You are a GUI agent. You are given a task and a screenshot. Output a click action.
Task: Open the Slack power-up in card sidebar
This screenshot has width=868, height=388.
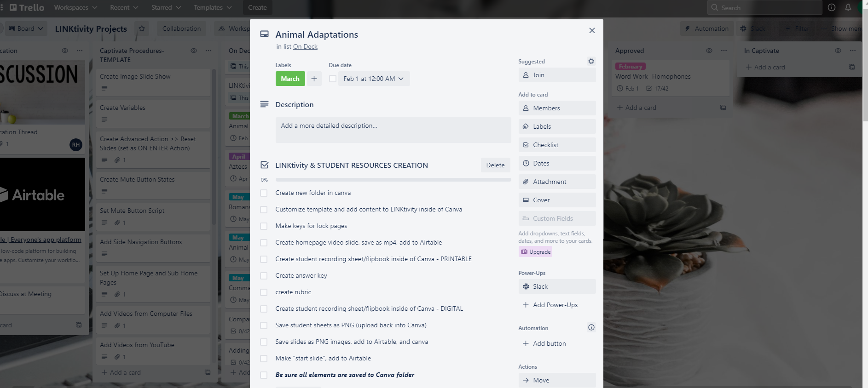557,286
